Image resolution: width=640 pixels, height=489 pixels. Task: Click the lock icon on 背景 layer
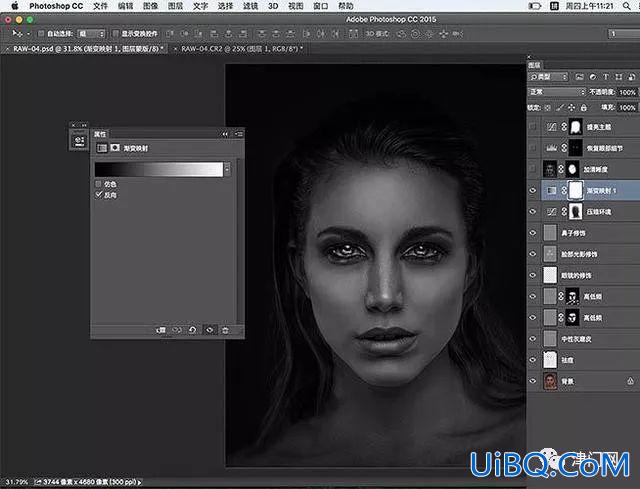click(x=630, y=381)
